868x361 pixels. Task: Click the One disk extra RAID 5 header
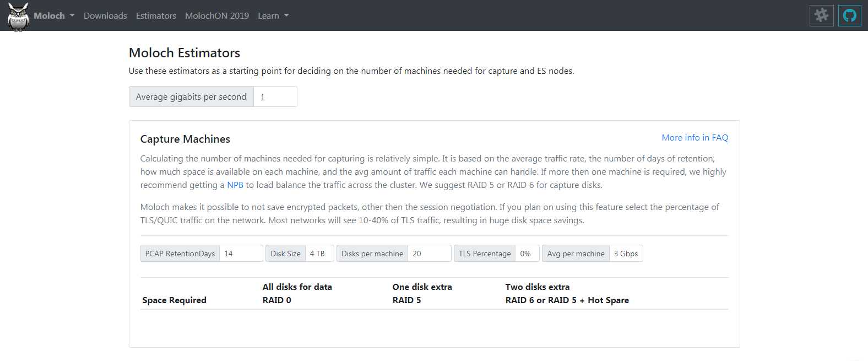(422, 293)
